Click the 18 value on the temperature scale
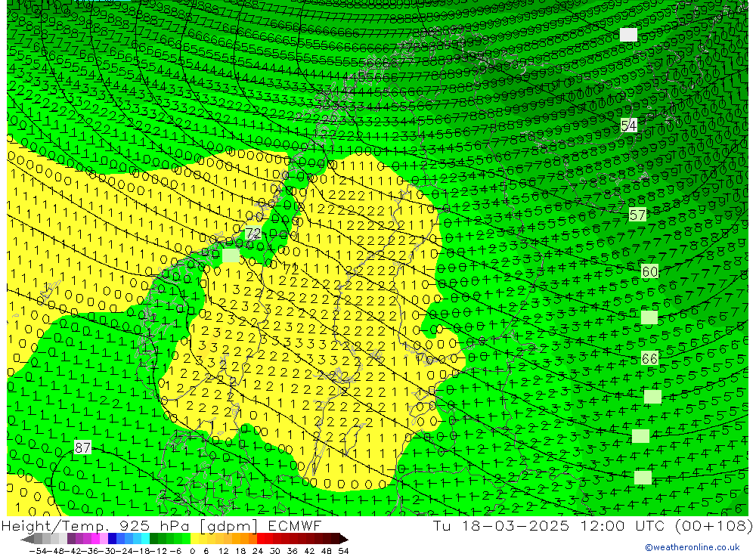 pyautogui.click(x=240, y=551)
